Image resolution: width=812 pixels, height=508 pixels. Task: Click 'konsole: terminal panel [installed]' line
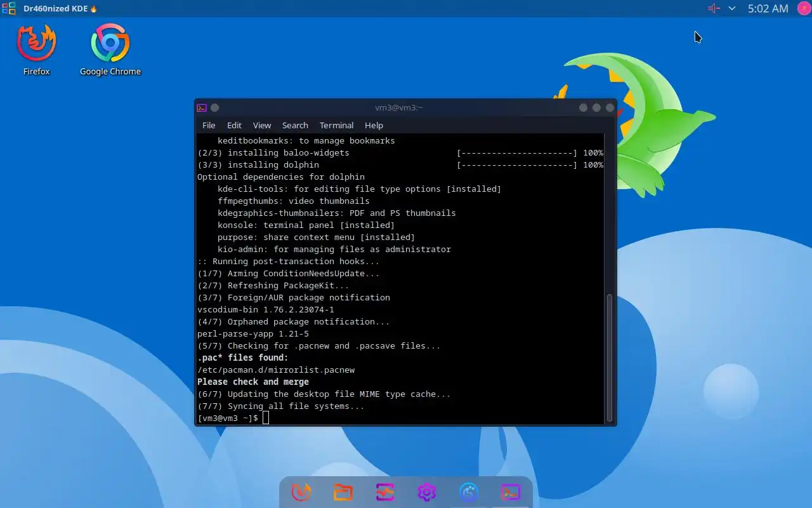point(306,225)
